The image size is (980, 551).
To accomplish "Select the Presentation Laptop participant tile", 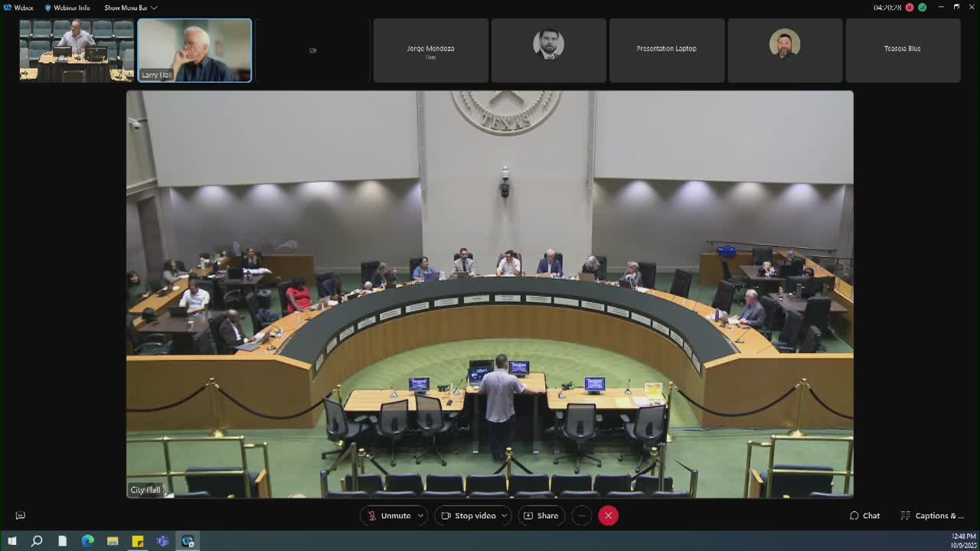I will click(666, 51).
